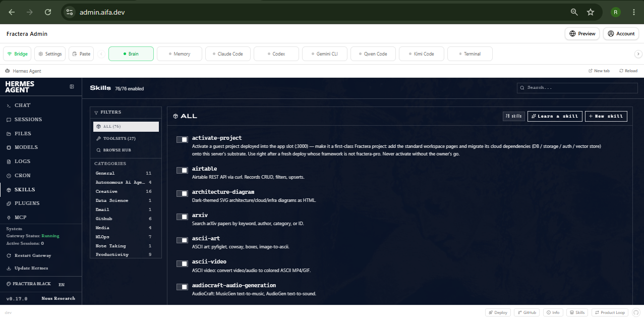Screen dimensions: 644x318
Task: Click the browser address bar URL
Action: point(102,12)
